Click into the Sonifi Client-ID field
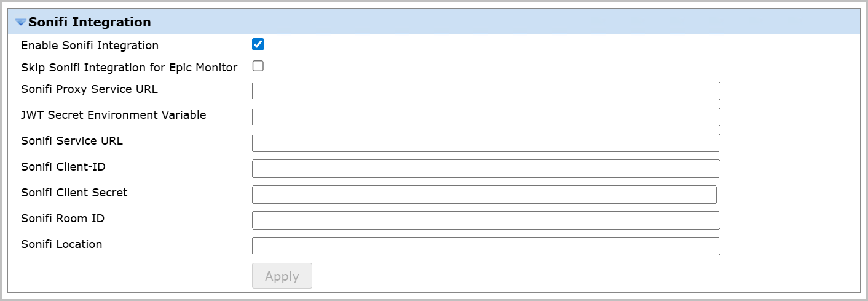The image size is (868, 301). tap(486, 169)
